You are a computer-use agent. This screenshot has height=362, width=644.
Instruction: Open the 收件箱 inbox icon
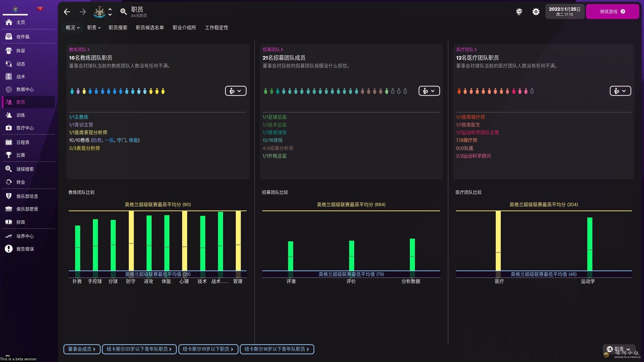(9, 37)
